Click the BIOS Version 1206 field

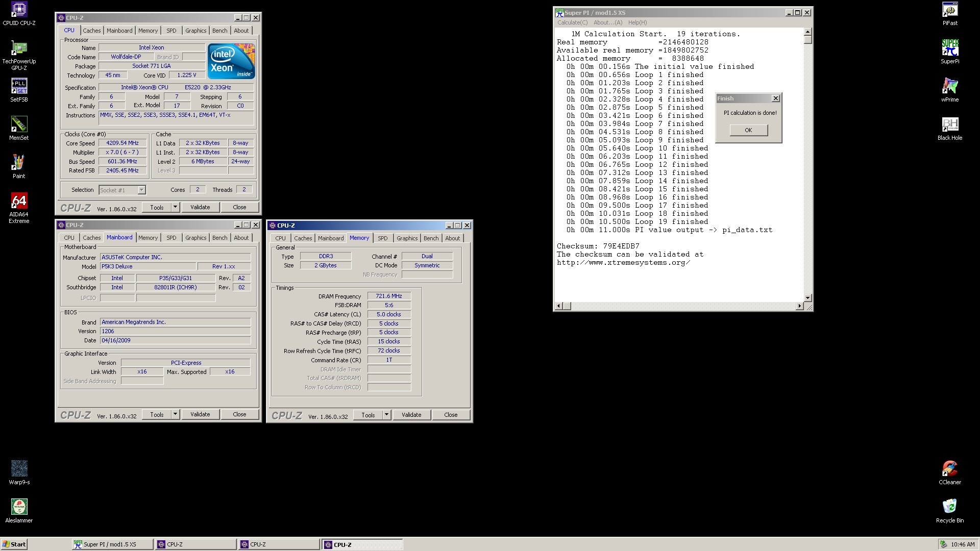(x=176, y=331)
